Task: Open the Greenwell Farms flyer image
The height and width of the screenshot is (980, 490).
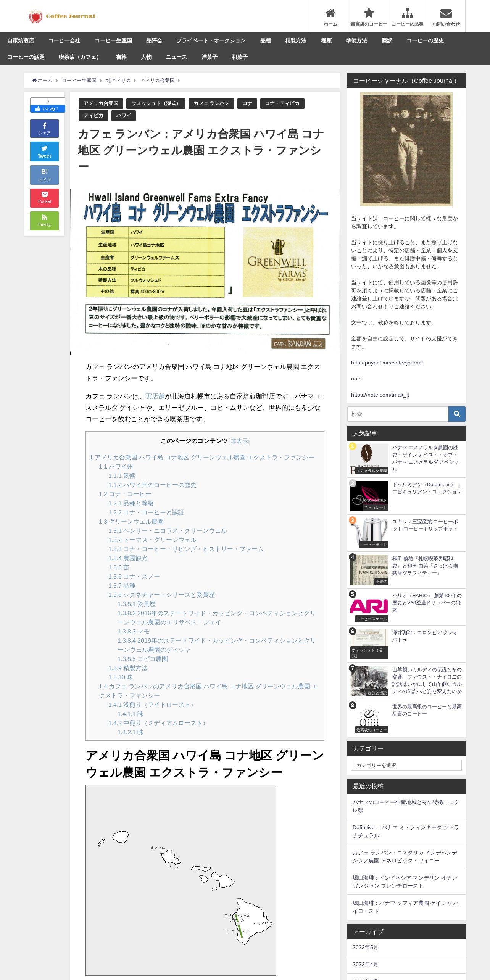Action: (x=205, y=272)
